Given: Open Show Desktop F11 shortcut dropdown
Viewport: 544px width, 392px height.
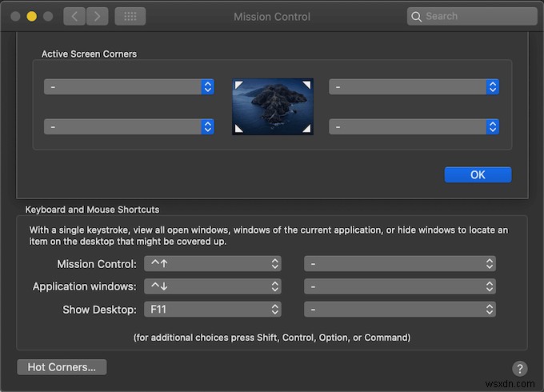Looking at the screenshot, I should click(x=213, y=310).
